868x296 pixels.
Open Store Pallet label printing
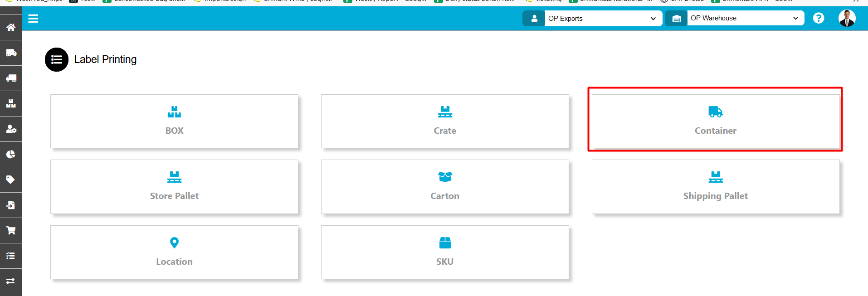coord(174,187)
